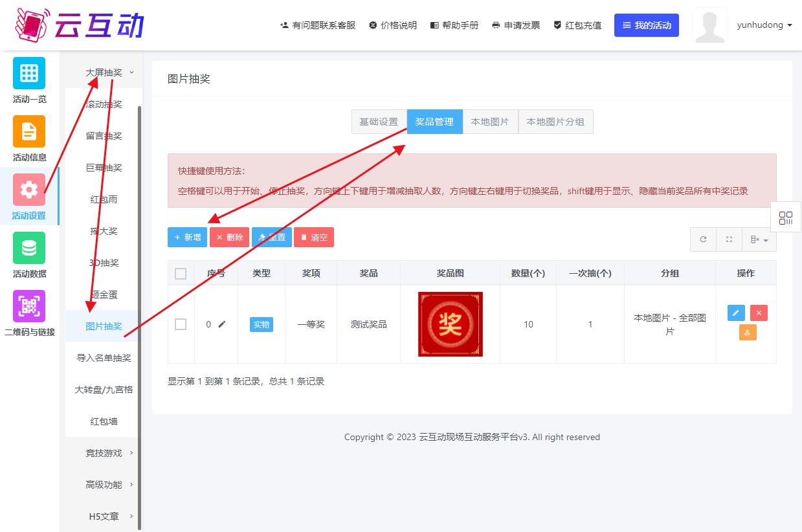This screenshot has width=802, height=532.
Task: Open the 活动数据 database icon
Action: pos(29,248)
